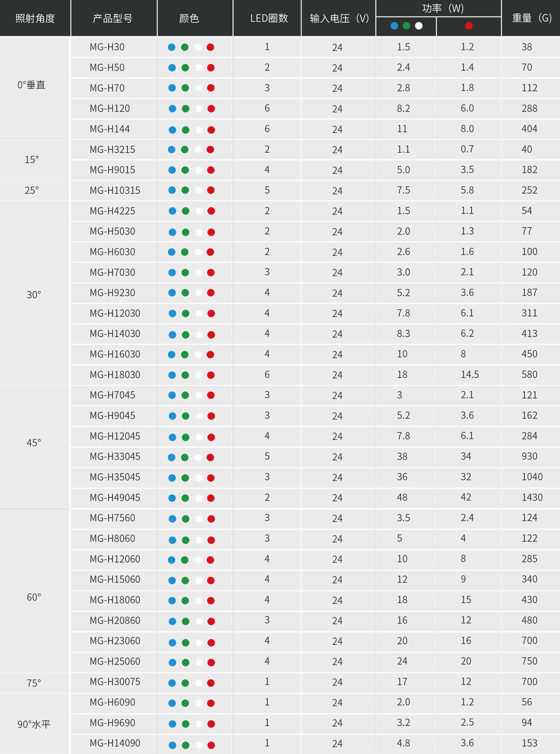Click the MG-H10315 model name
The height and width of the screenshot is (754, 560).
pyautogui.click(x=115, y=190)
